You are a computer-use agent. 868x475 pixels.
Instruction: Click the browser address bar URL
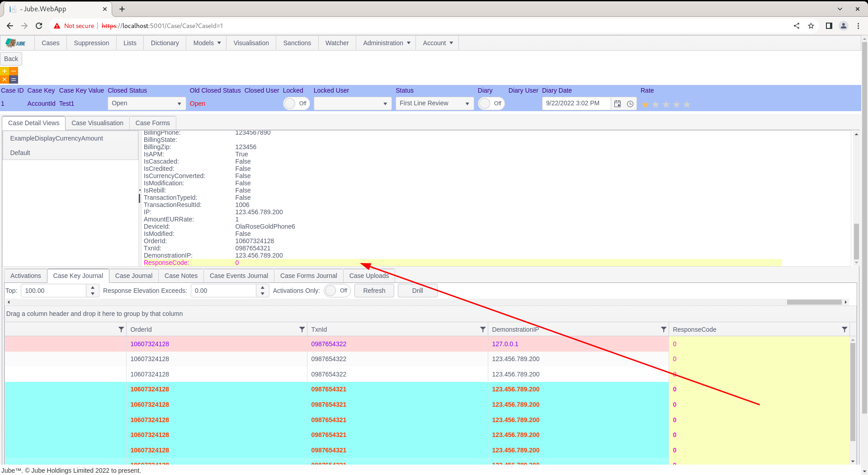pyautogui.click(x=162, y=26)
